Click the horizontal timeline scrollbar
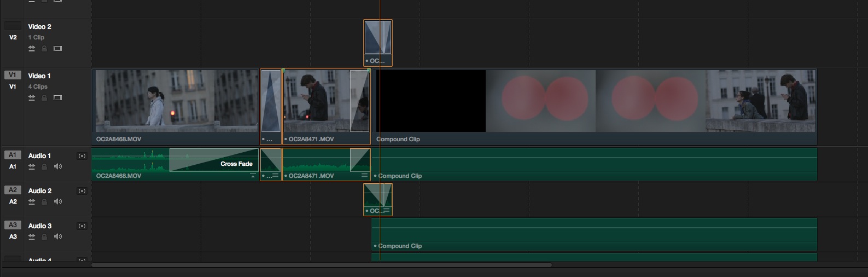Image resolution: width=868 pixels, height=277 pixels. (x=322, y=265)
